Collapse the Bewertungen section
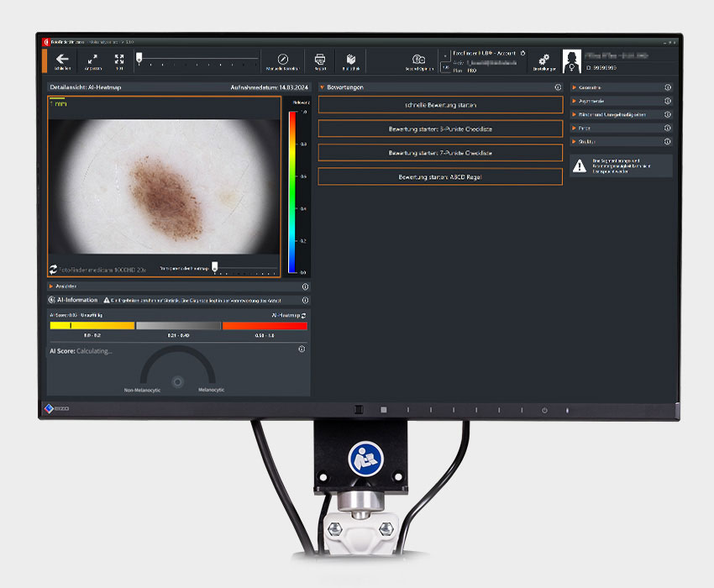The image size is (714, 588). point(322,87)
